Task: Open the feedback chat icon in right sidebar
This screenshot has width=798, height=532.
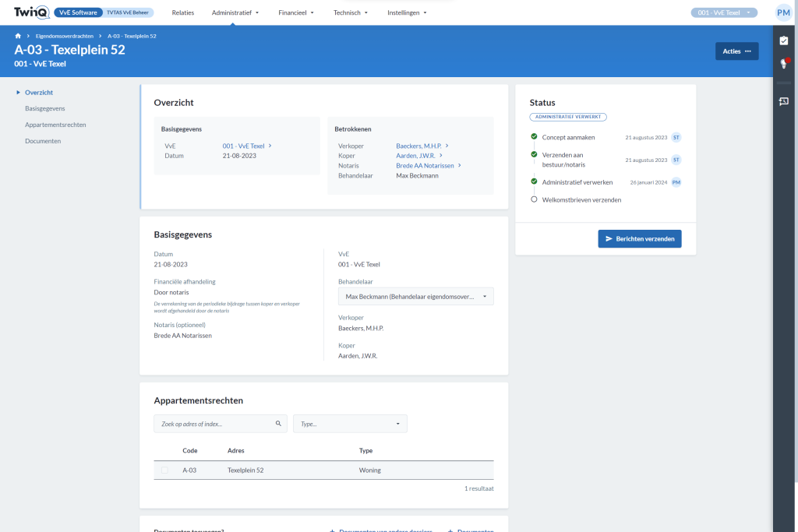Action: 784,102
